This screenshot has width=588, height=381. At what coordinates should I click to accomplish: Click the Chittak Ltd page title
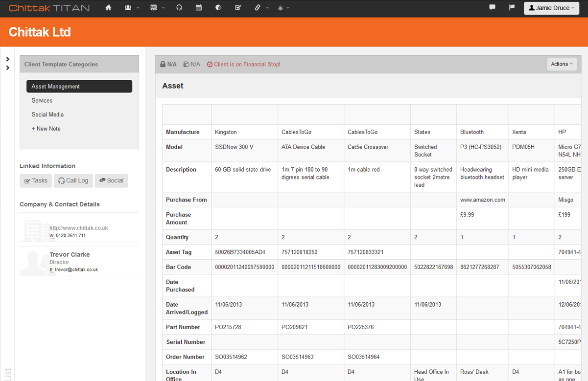(40, 32)
